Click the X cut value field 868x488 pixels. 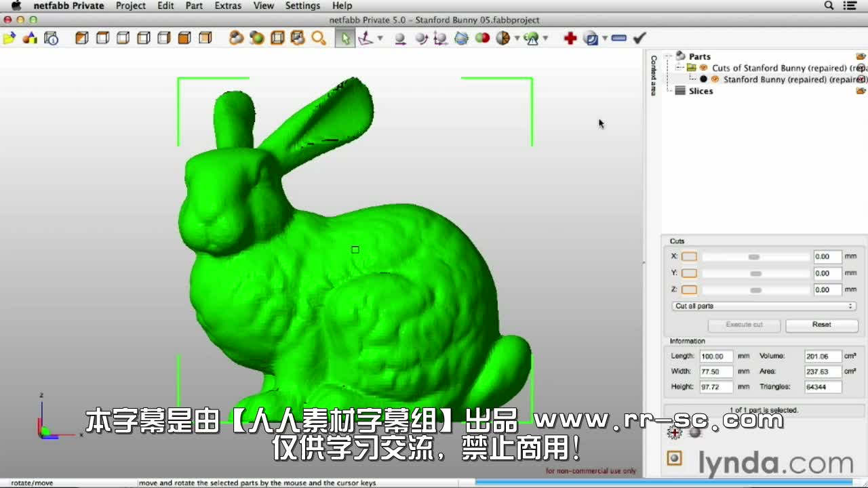click(x=827, y=256)
